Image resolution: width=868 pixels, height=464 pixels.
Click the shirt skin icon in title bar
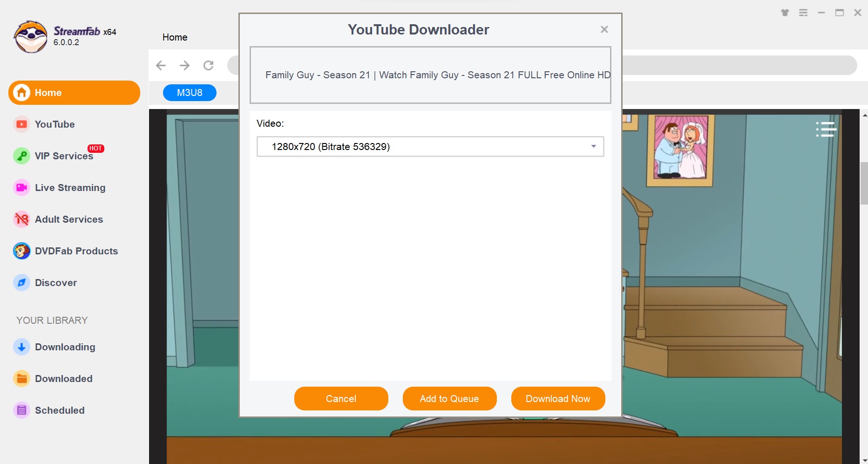tap(785, 13)
